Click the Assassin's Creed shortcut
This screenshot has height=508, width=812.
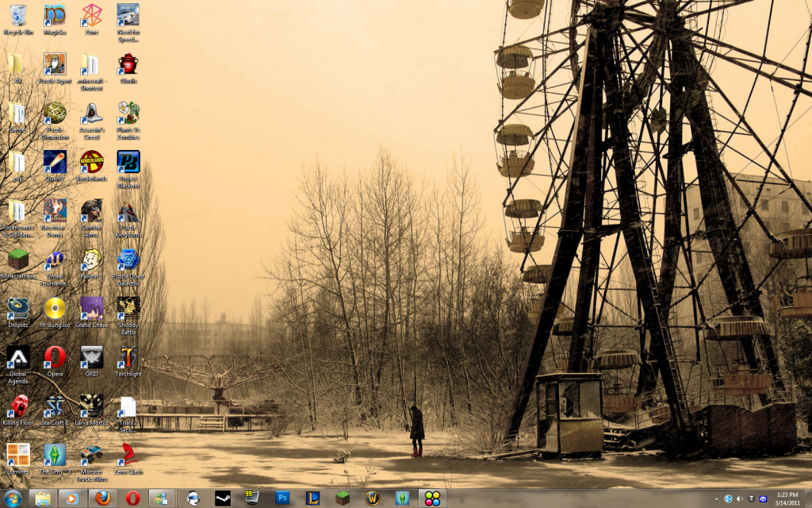click(x=91, y=114)
